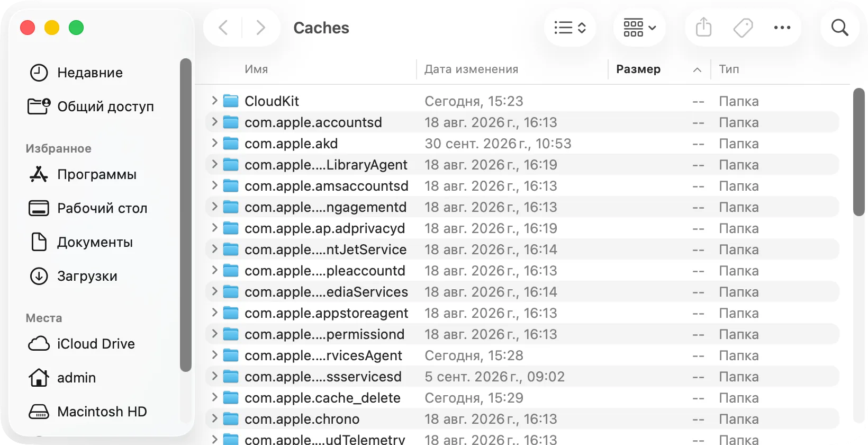Open Недавние in the sidebar
Viewport: 868px width, 445px height.
coord(90,73)
